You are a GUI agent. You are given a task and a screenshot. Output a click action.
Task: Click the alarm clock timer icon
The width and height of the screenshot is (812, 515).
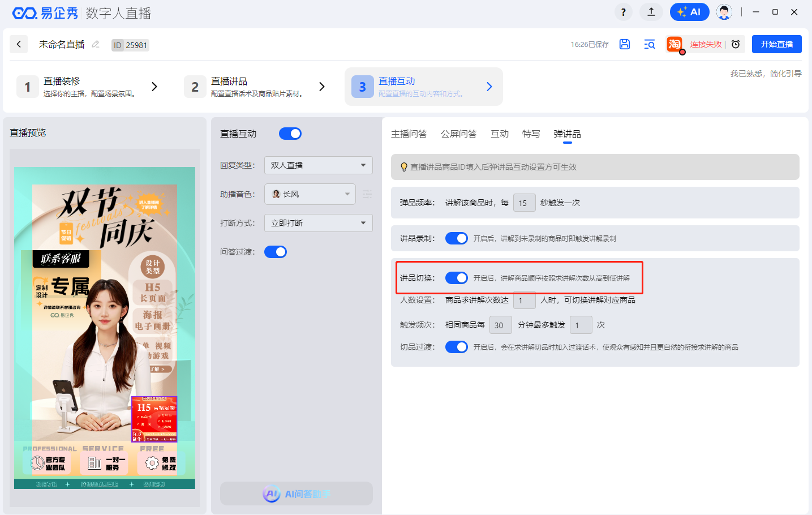(x=736, y=44)
